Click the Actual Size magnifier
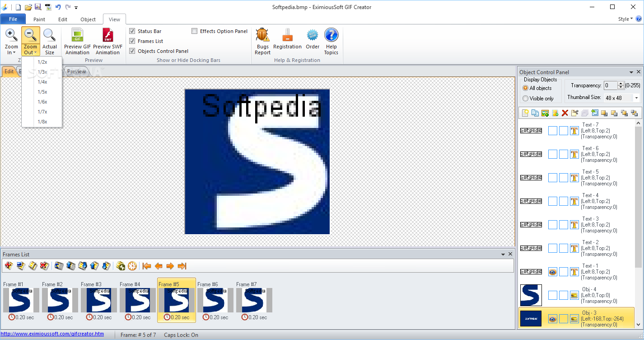644x340 pixels. 49,35
